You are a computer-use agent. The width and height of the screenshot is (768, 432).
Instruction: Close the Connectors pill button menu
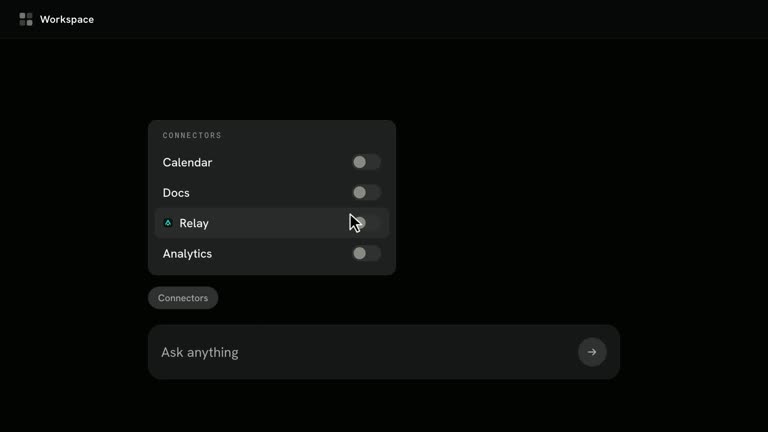pyautogui.click(x=183, y=298)
